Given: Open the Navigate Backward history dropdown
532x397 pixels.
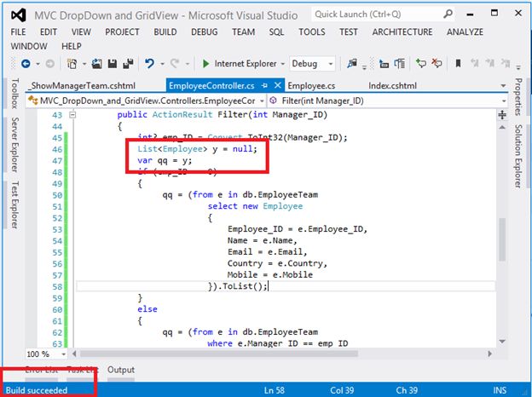Looking at the screenshot, I should click(38, 64).
